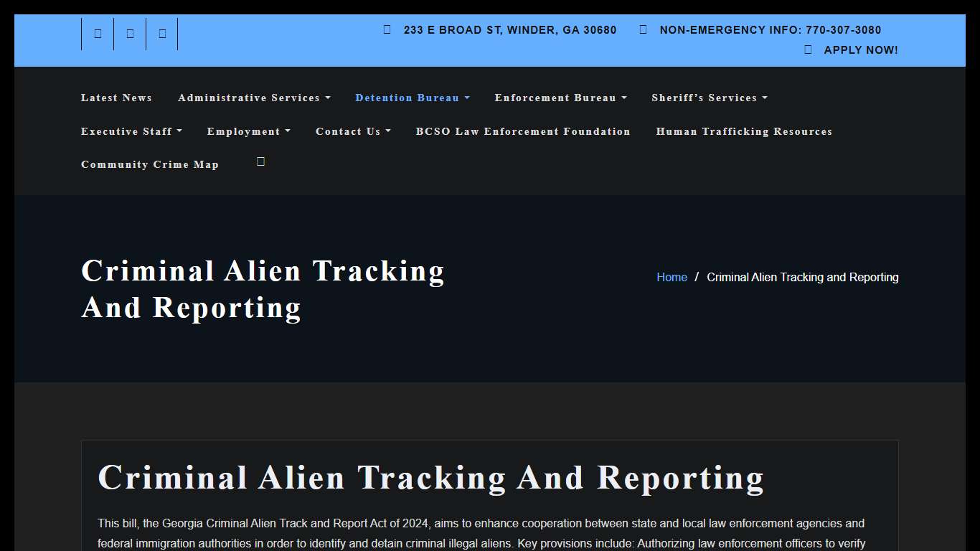Click the phone icon next to non-emergency info

643,29
